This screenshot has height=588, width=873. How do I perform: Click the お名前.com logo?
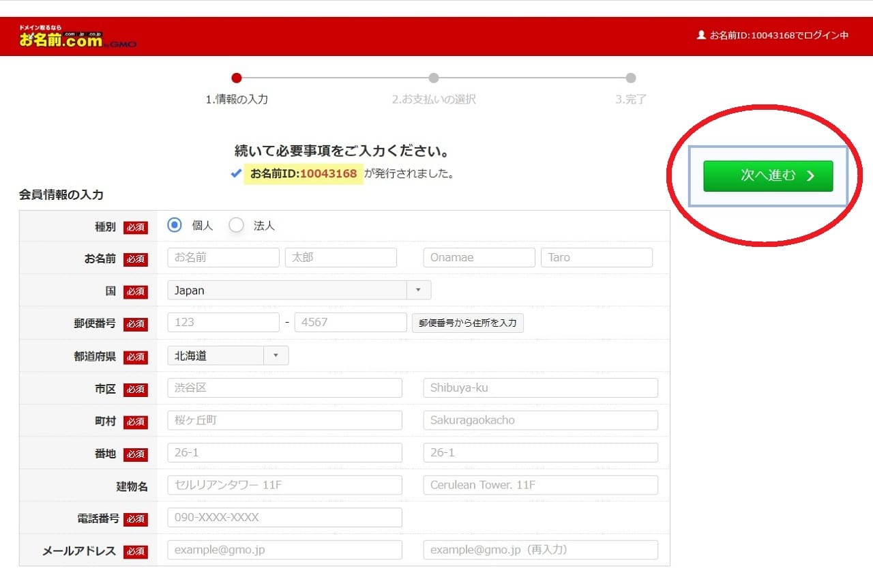77,37
